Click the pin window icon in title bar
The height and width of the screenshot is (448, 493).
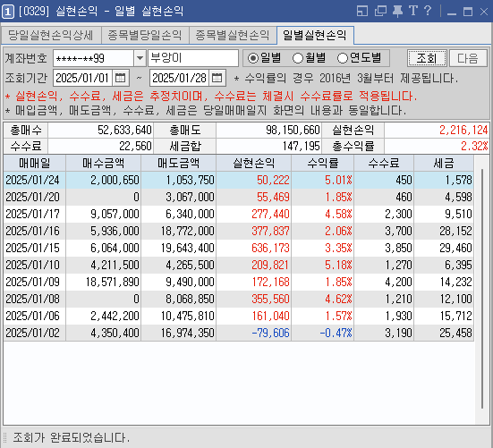(x=398, y=12)
